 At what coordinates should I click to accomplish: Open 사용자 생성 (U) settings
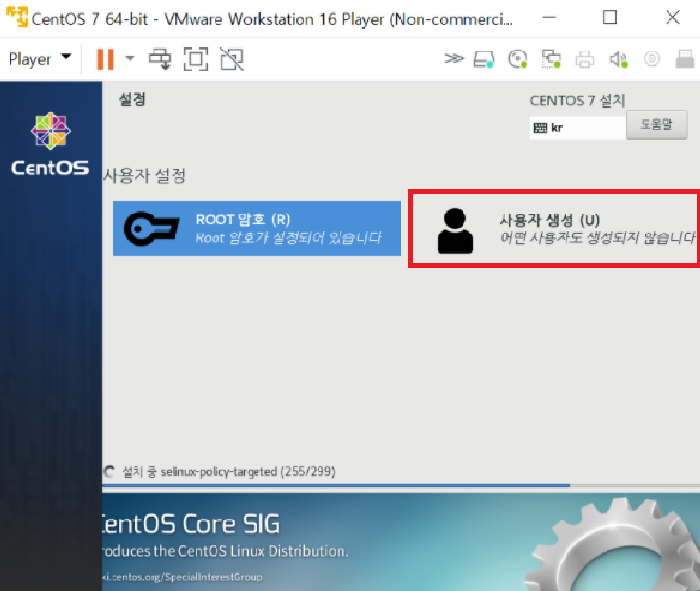(554, 229)
